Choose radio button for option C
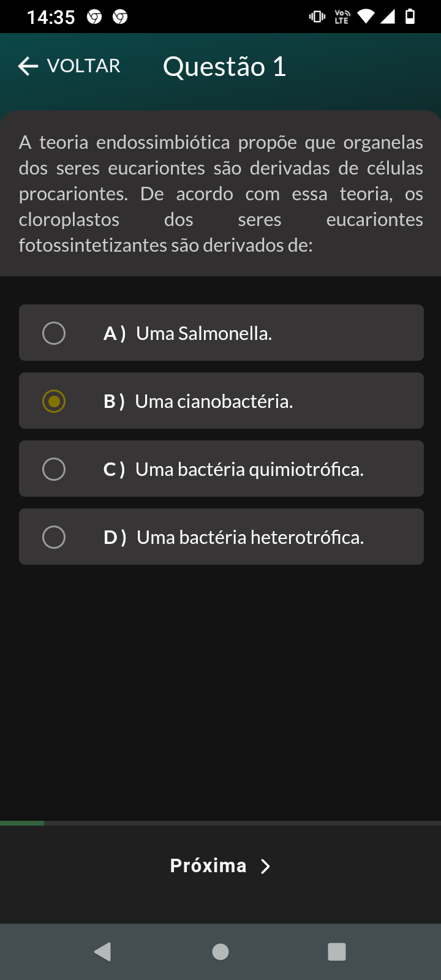Screen dimensions: 441x980 click(x=54, y=469)
